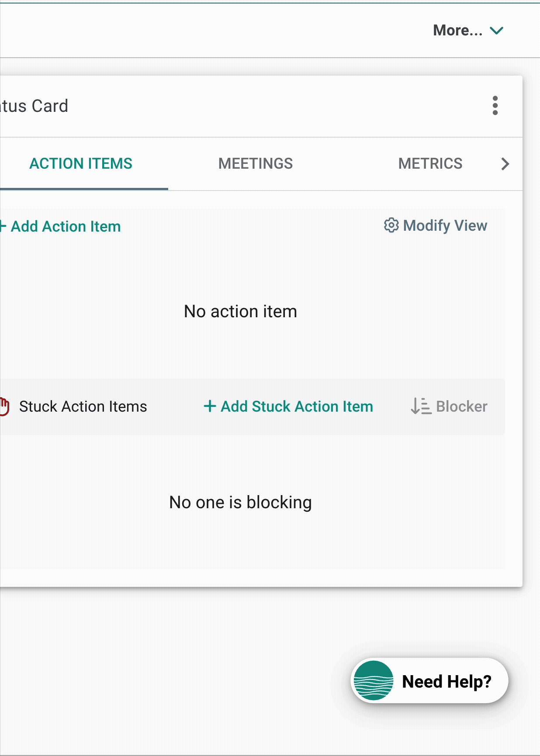
Task: Click the Status Card title
Action: [x=34, y=106]
